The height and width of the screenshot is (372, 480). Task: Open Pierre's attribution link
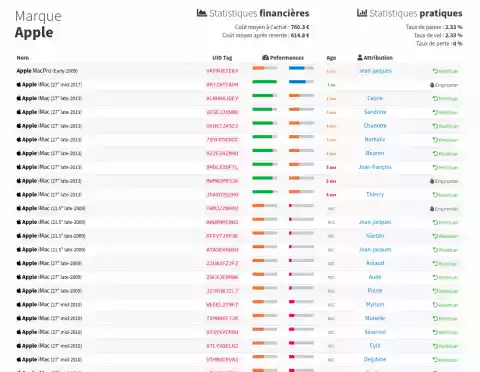pyautogui.click(x=375, y=291)
